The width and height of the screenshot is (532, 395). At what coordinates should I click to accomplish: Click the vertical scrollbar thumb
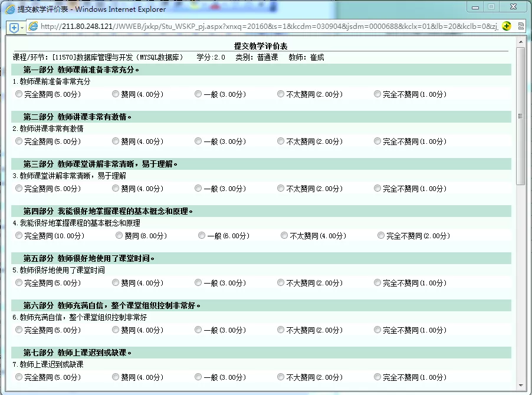click(x=520, y=116)
